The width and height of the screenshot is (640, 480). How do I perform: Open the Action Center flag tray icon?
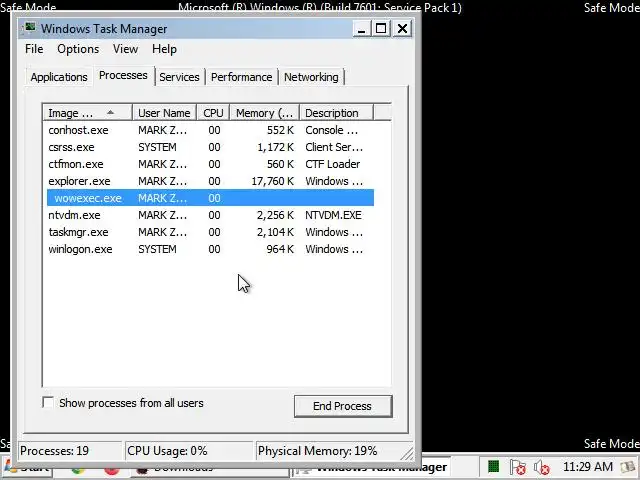[518, 467]
